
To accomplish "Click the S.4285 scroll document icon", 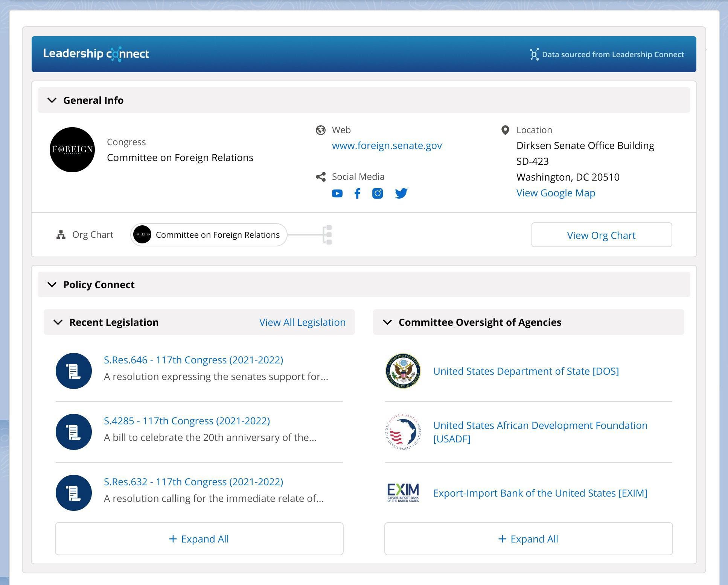I will [74, 432].
